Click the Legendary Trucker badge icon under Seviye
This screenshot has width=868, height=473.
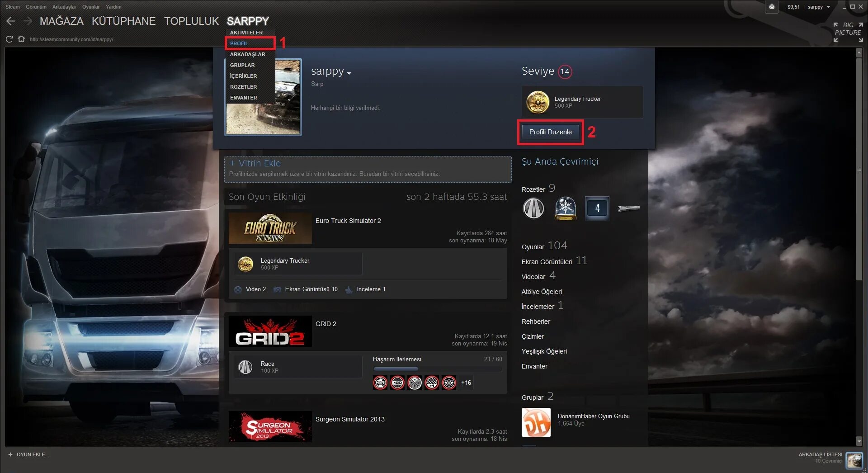pos(538,102)
